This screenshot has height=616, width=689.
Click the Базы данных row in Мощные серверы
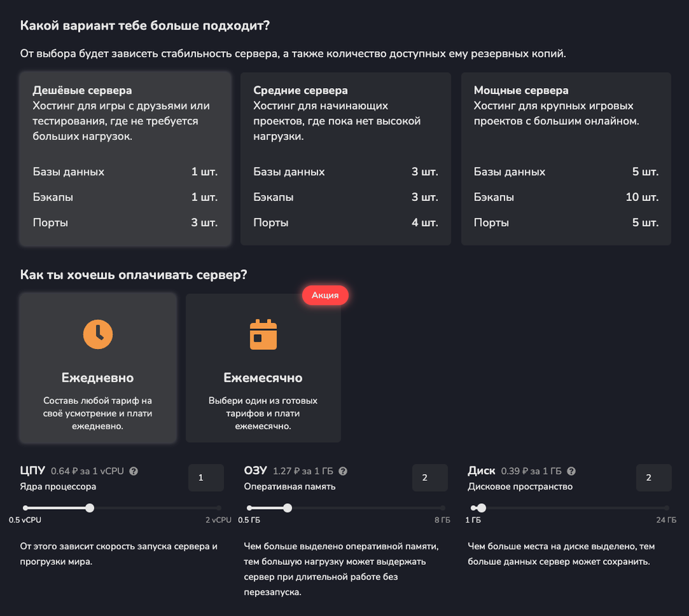[x=566, y=171]
